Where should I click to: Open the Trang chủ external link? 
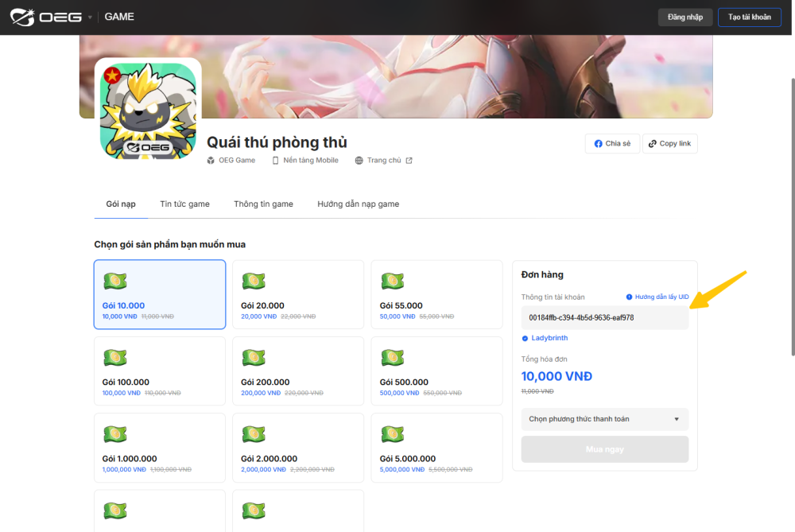point(384,161)
